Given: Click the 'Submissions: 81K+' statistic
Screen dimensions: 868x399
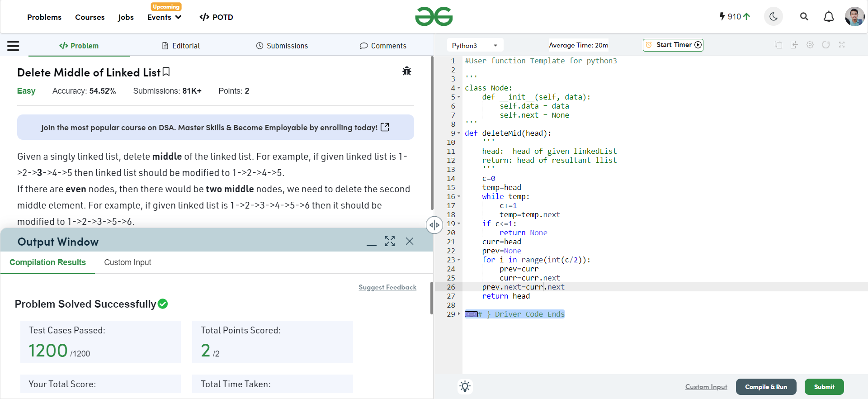Looking at the screenshot, I should [x=167, y=91].
